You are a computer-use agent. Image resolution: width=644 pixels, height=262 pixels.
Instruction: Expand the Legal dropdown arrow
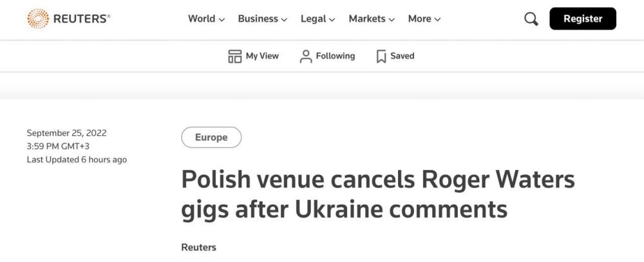[x=332, y=19]
